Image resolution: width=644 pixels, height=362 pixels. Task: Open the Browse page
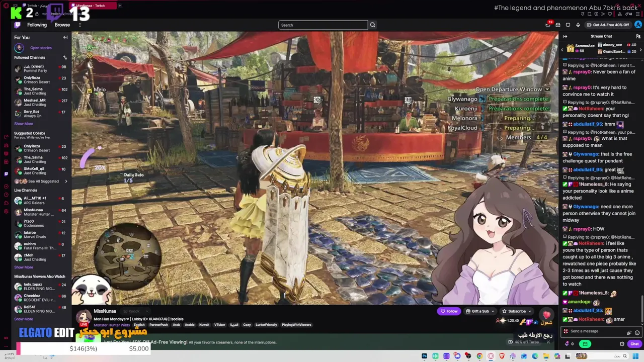point(62,25)
